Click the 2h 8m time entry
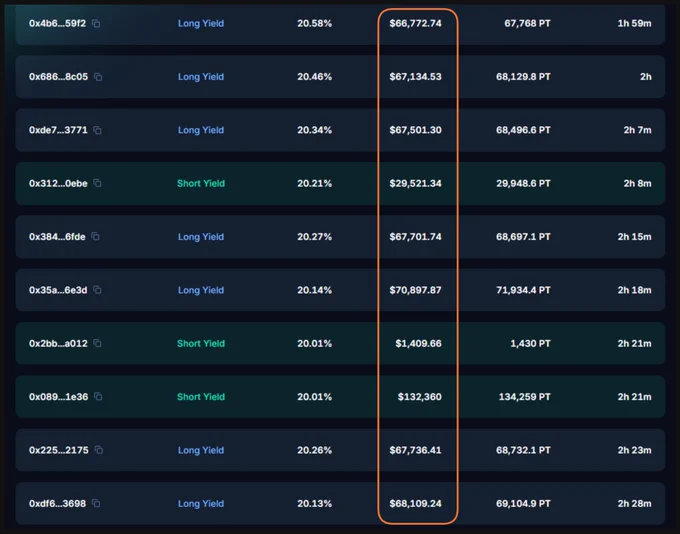680x534 pixels. 638,183
